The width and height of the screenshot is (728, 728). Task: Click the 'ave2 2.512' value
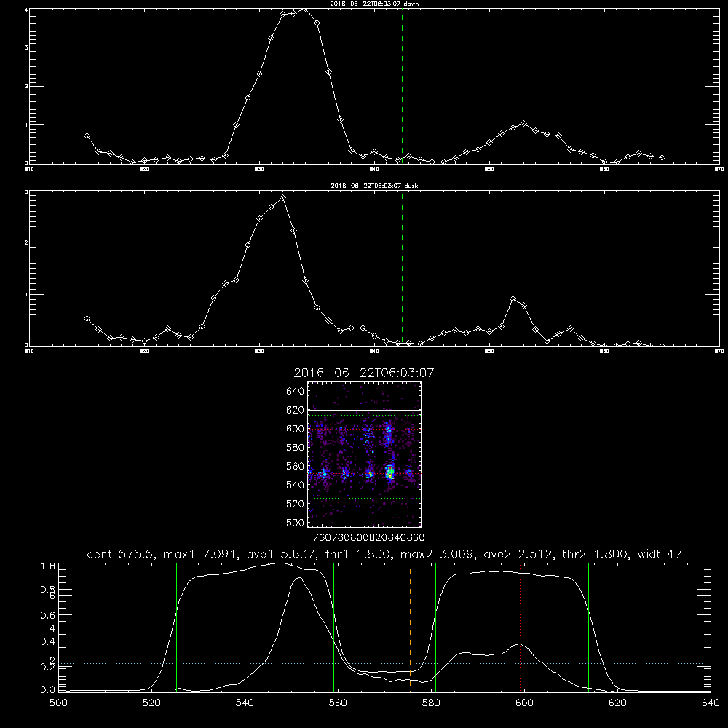pyautogui.click(x=518, y=554)
